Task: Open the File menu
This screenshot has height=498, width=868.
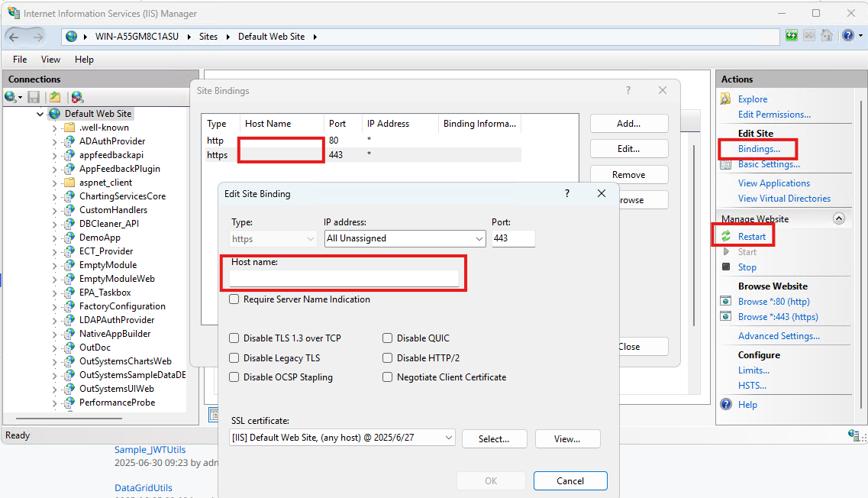Action: click(20, 60)
